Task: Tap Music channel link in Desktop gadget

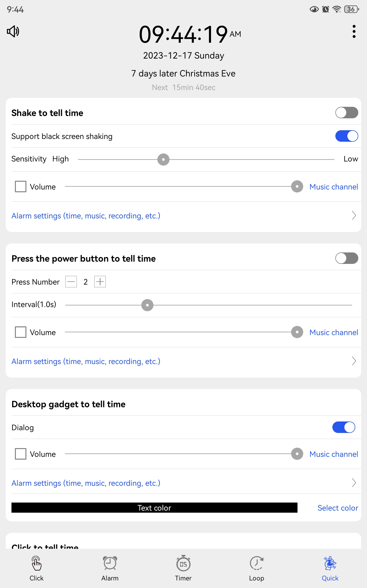Action: (334, 454)
